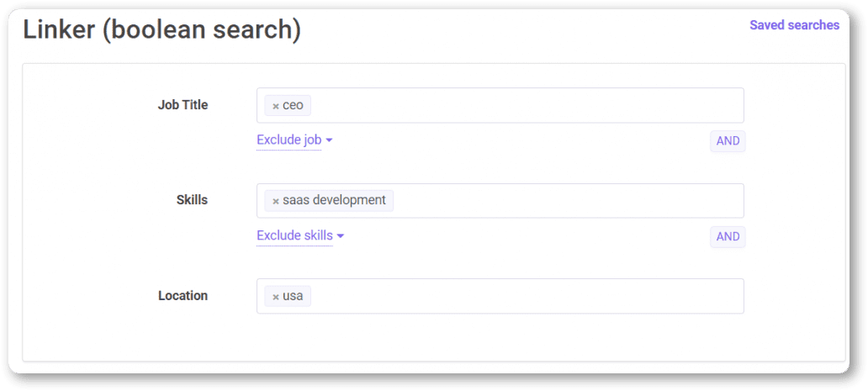This screenshot has height=391, width=868.
Task: Expand the "Exclude job" dropdown text
Action: [x=288, y=140]
